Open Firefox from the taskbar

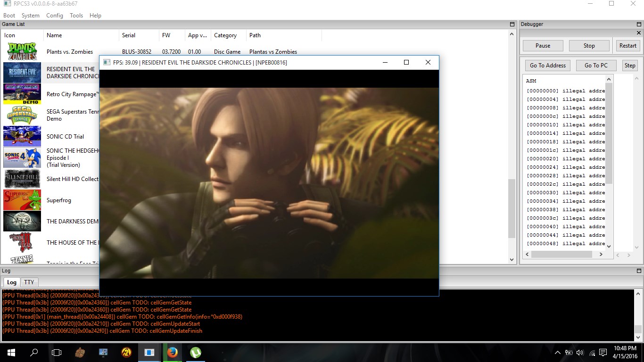[x=172, y=352]
